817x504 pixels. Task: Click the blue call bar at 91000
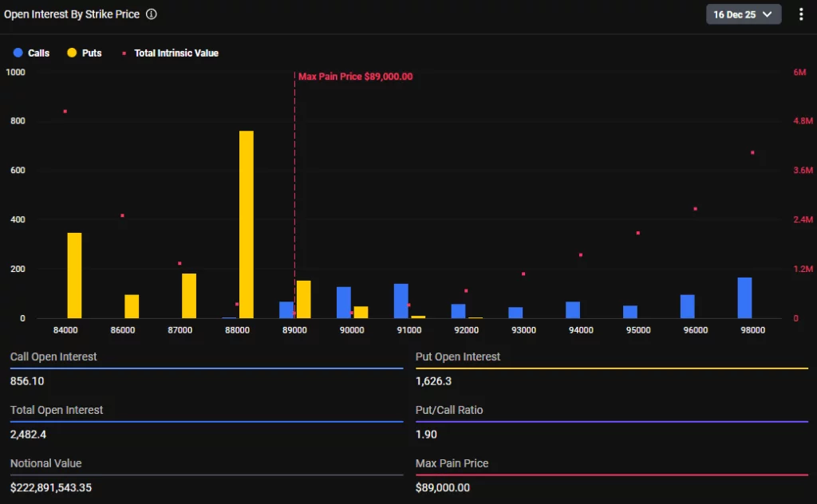pyautogui.click(x=401, y=301)
